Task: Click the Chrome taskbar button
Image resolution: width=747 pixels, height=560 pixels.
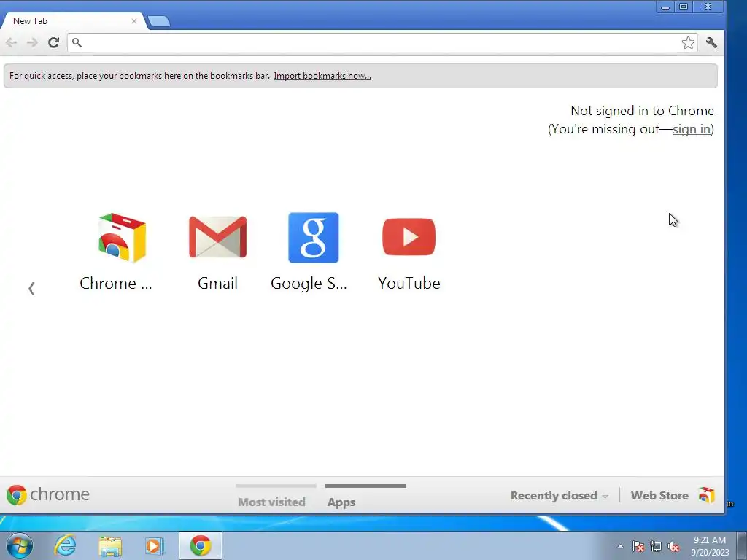Action: pos(201,545)
